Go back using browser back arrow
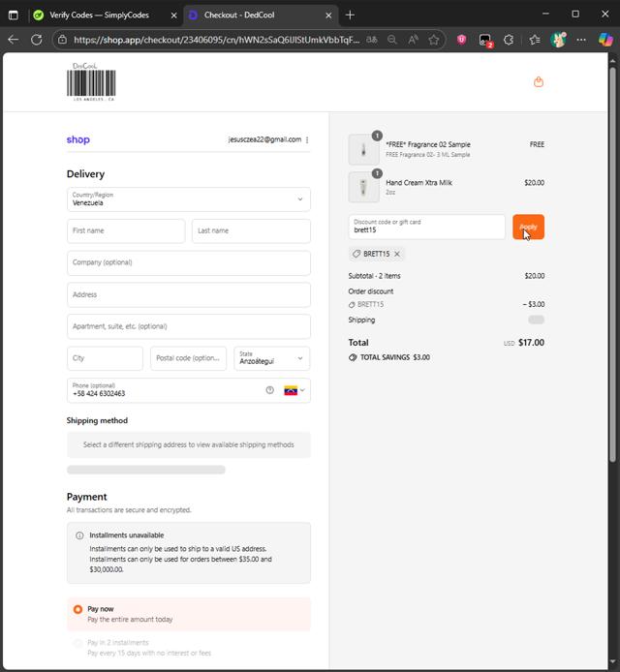The height and width of the screenshot is (672, 620). [14, 40]
